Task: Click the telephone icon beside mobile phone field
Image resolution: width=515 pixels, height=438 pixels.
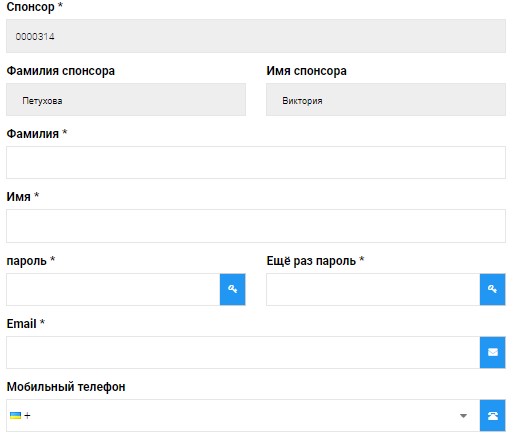Action: 492,415
